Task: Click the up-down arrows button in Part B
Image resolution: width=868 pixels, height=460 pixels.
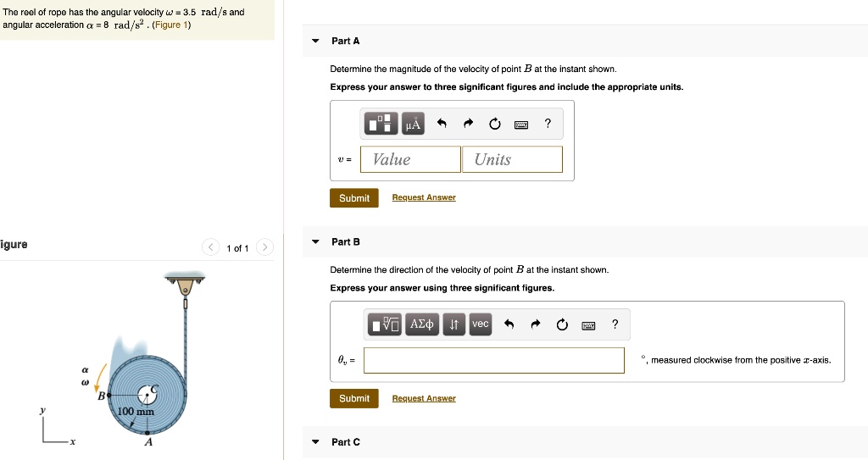Action: [454, 324]
